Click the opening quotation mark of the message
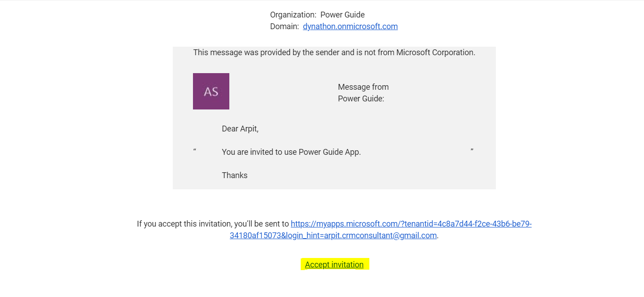The image size is (644, 297). [x=195, y=150]
